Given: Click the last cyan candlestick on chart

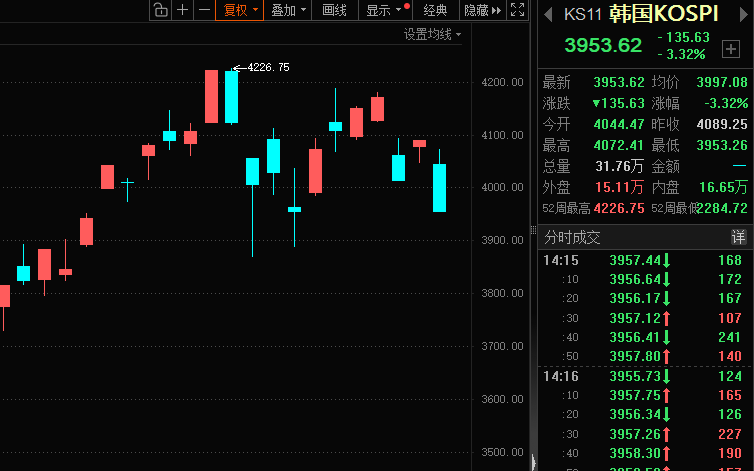Looking at the screenshot, I should [x=439, y=187].
